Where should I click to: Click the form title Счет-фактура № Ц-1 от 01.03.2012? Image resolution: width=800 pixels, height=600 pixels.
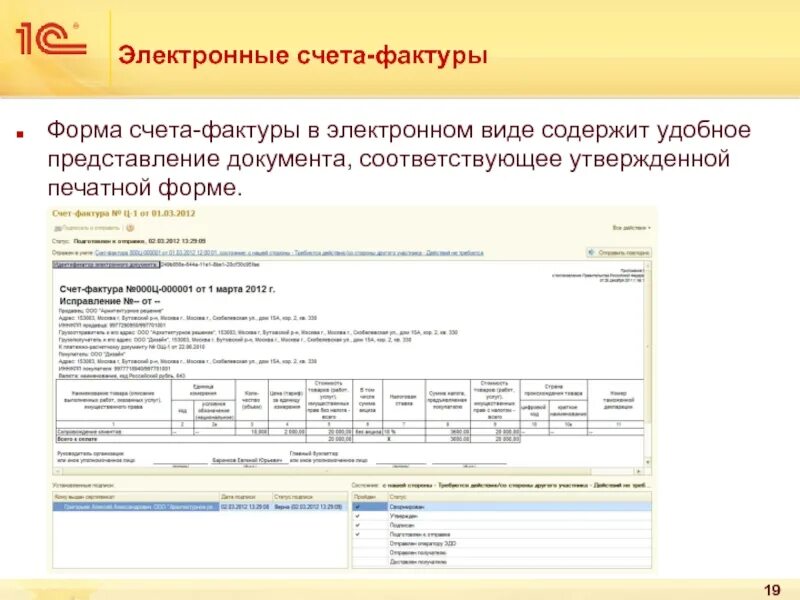coord(124,213)
